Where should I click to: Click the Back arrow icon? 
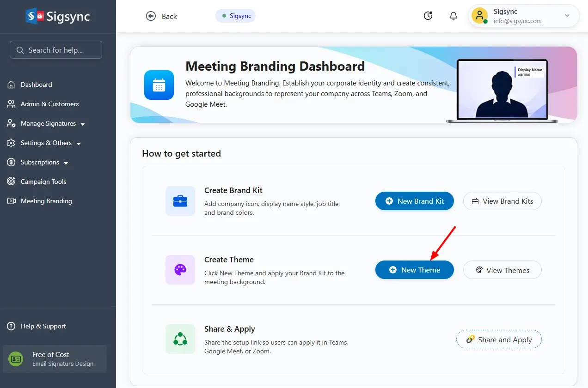coord(151,16)
